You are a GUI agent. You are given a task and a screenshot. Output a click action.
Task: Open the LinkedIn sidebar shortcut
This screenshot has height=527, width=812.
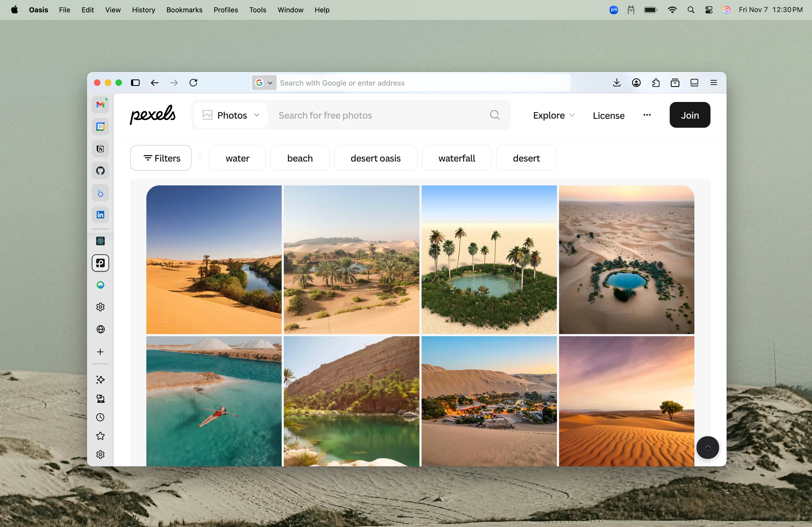pos(100,215)
